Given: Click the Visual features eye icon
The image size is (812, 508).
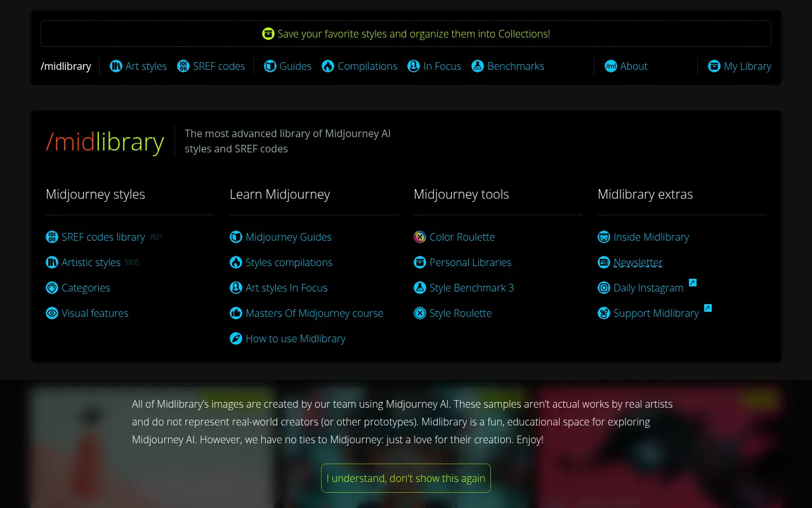Looking at the screenshot, I should pyautogui.click(x=52, y=313).
